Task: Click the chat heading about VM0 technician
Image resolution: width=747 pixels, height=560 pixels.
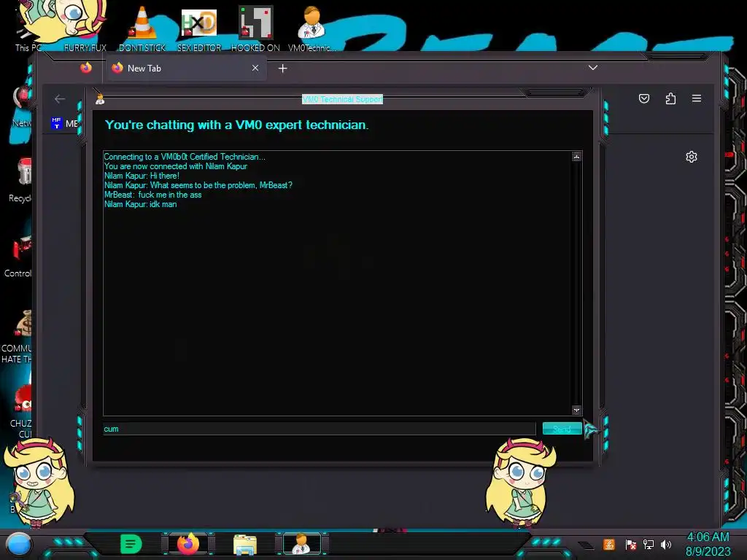Action: (x=236, y=125)
